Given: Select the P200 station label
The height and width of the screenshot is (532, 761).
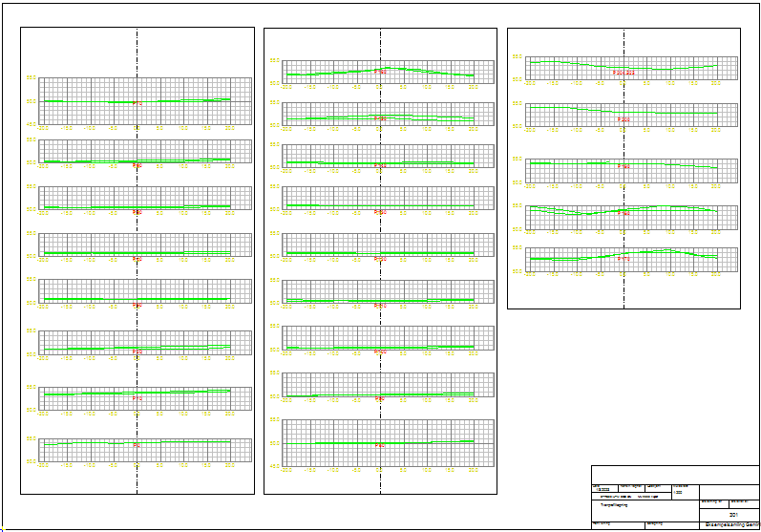Looking at the screenshot, I should click(x=624, y=120).
